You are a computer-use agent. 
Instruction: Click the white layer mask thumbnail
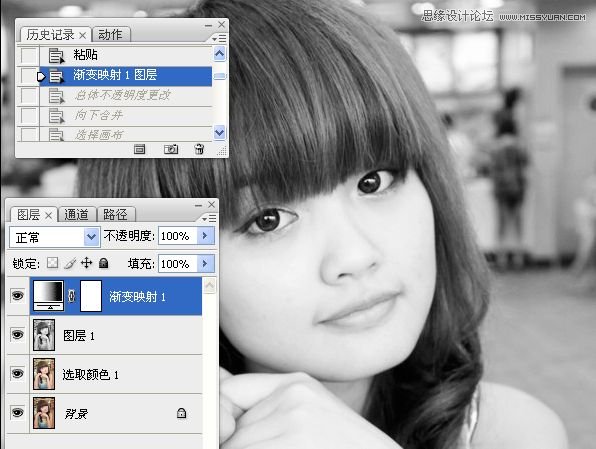91,296
